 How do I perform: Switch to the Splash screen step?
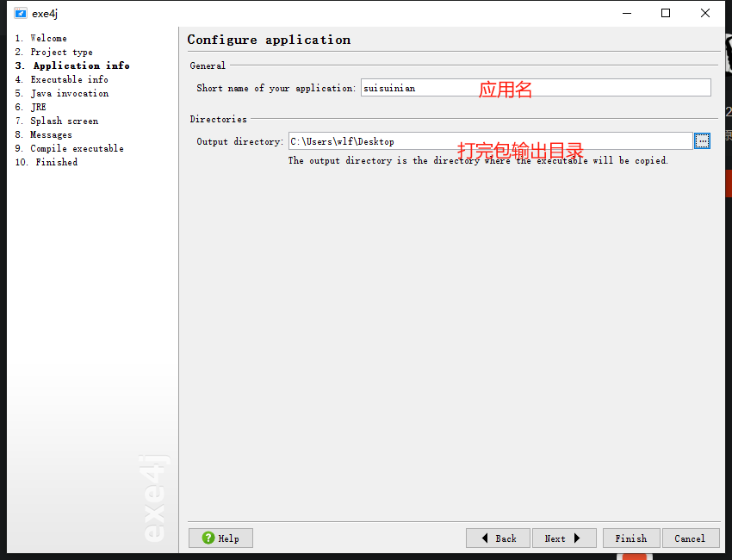64,121
